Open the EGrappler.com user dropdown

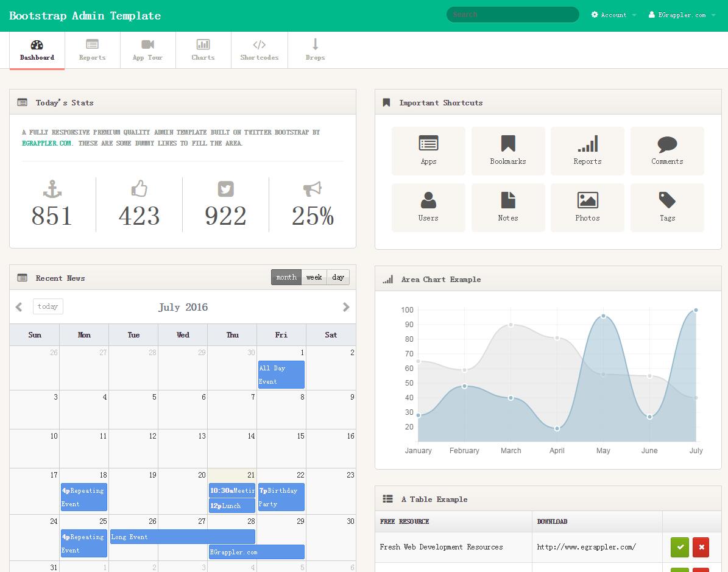pos(682,15)
